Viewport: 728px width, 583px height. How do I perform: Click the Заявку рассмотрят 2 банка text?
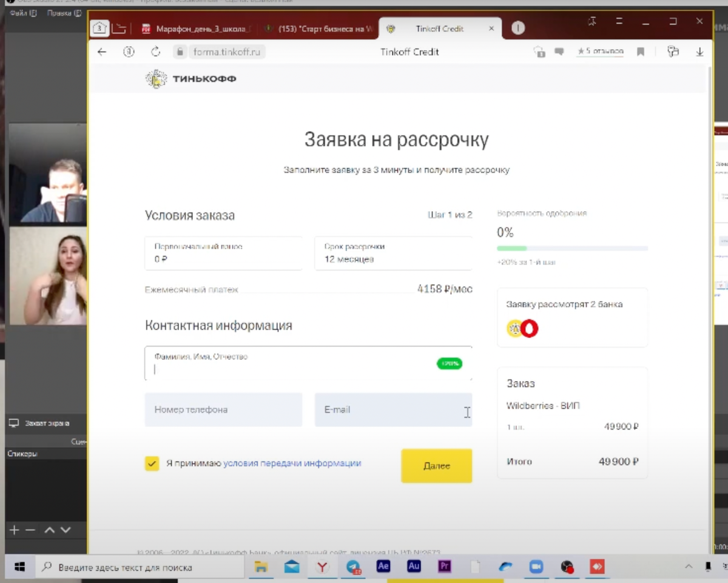pyautogui.click(x=565, y=305)
